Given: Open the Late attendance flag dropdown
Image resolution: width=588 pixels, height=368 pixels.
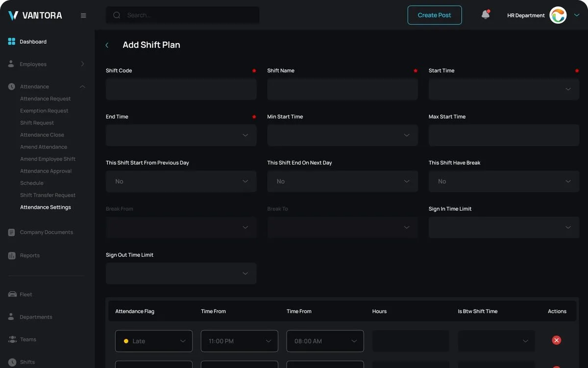Looking at the screenshot, I should tap(154, 341).
